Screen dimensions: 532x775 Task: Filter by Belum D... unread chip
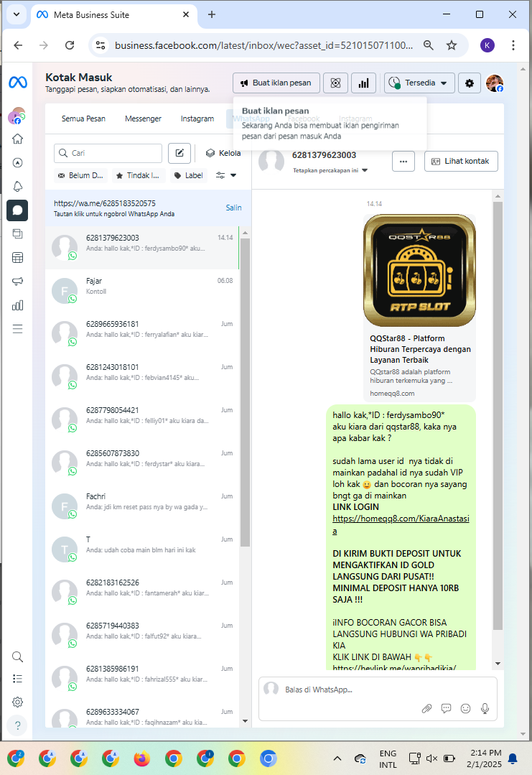coord(81,175)
